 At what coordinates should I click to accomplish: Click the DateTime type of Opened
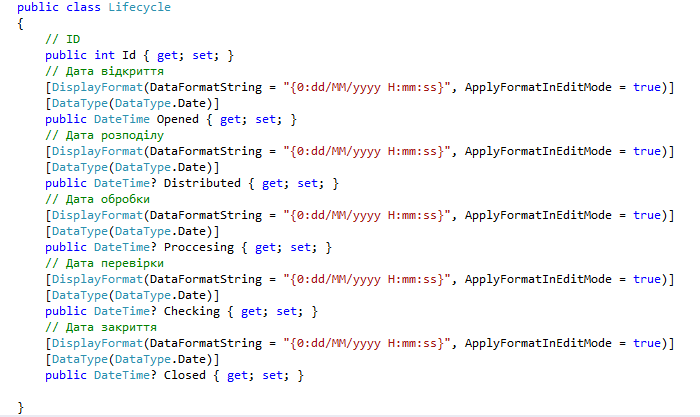coord(122,120)
